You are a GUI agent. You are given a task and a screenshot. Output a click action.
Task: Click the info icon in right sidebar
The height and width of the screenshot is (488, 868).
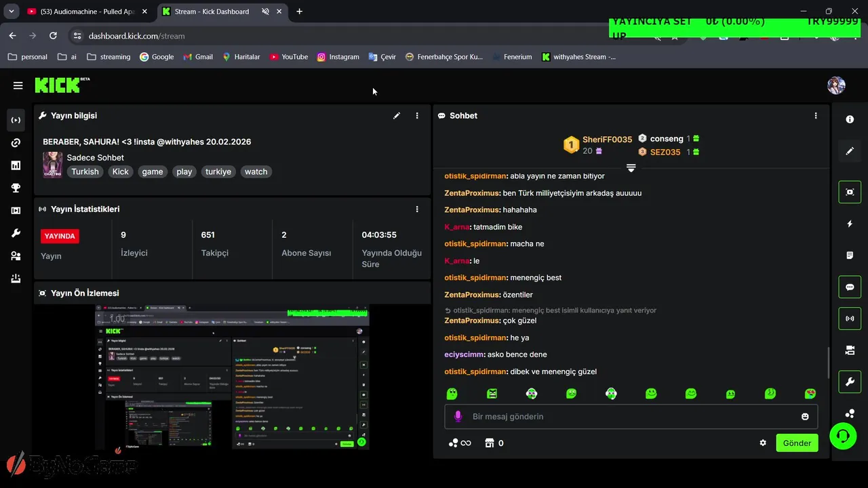(x=850, y=119)
